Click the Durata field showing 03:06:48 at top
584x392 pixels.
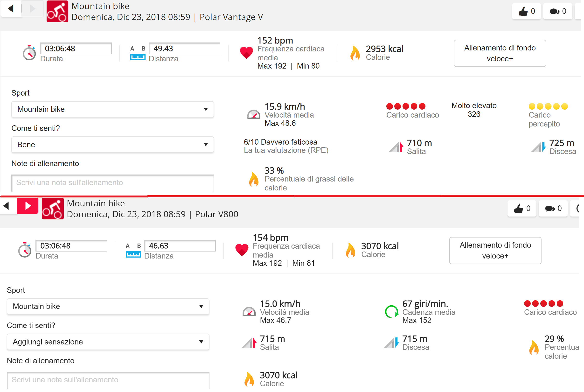point(76,49)
